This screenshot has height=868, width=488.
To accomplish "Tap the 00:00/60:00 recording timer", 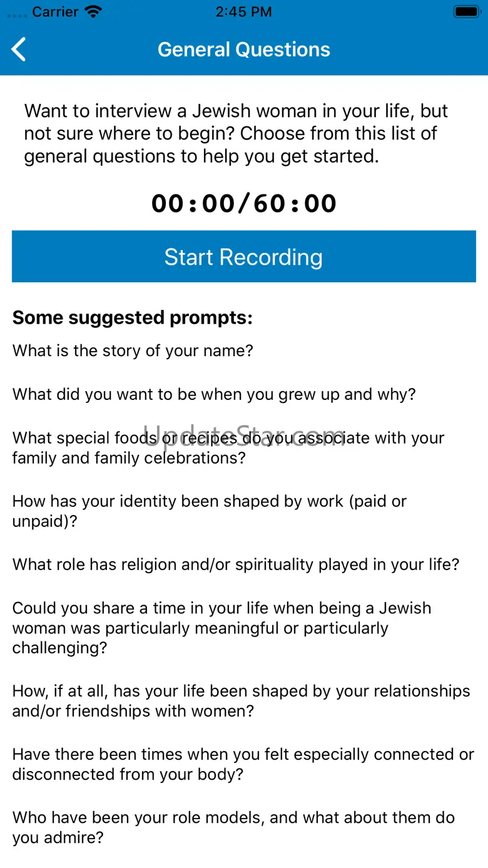I will tap(244, 203).
